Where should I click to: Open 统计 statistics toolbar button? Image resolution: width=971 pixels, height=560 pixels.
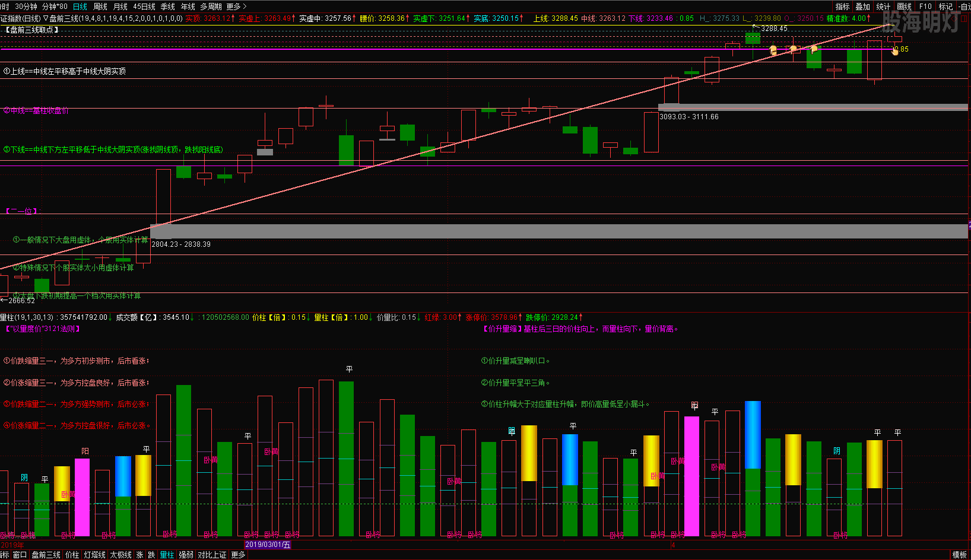884,7
